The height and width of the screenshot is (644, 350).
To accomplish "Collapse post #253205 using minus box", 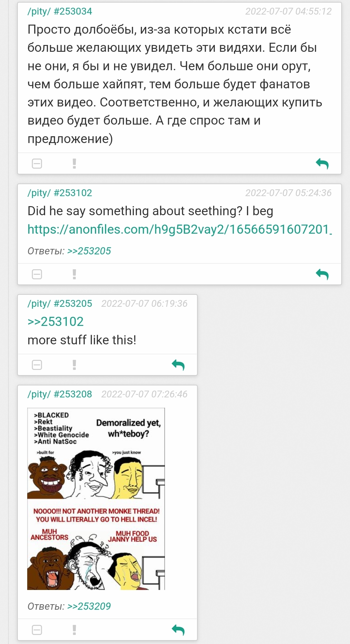I will click(x=37, y=365).
